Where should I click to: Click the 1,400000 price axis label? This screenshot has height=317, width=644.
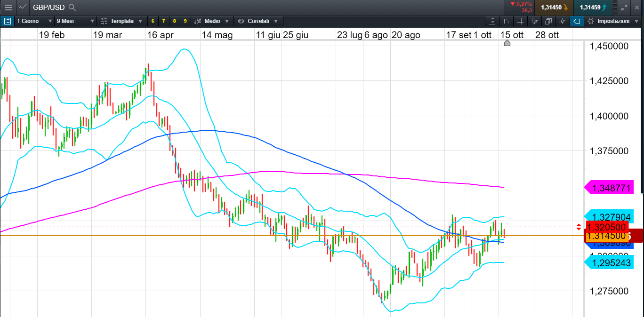pyautogui.click(x=609, y=116)
